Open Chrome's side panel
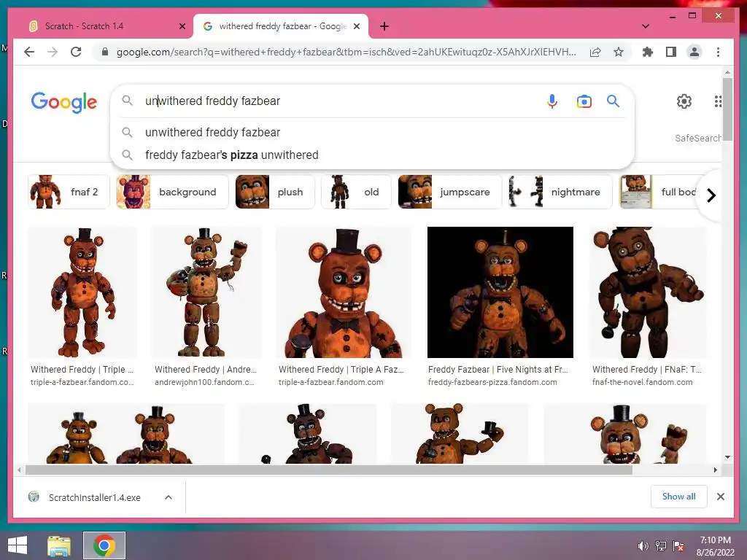The height and width of the screenshot is (560, 747). click(x=671, y=52)
